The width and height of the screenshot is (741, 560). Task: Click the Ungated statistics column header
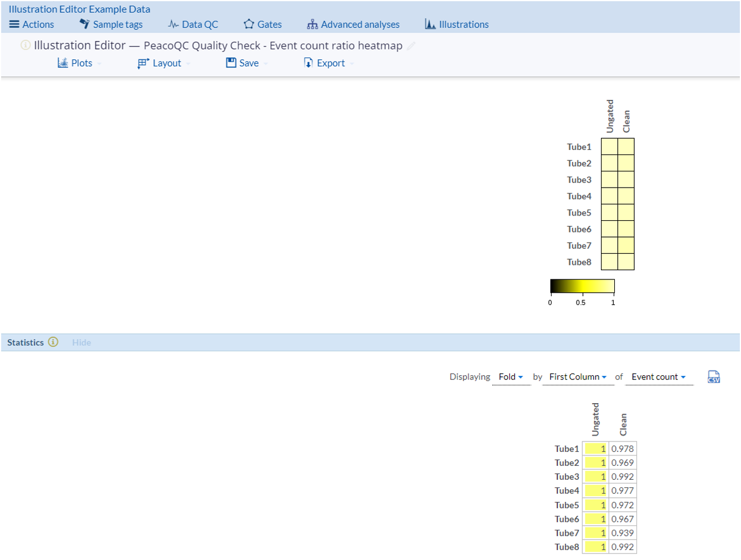point(595,419)
